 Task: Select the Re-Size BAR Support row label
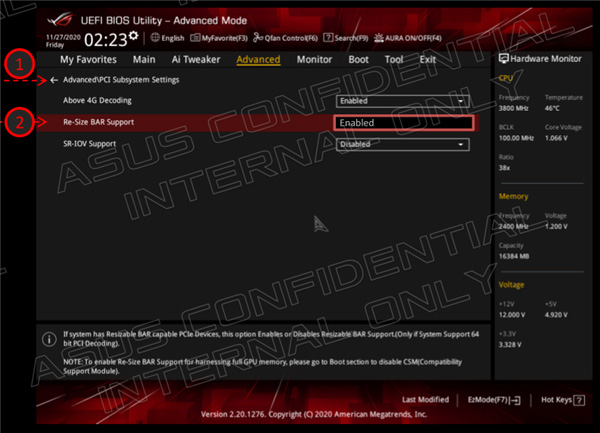[x=98, y=122]
